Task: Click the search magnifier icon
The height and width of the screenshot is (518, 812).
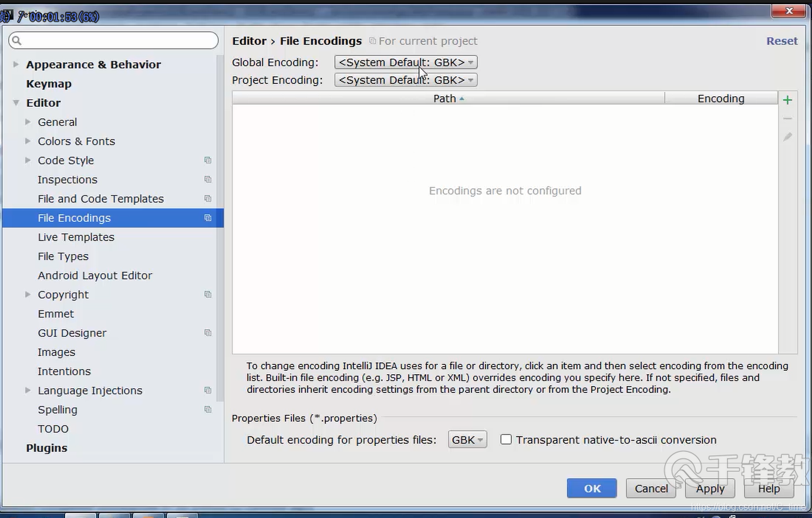Action: coord(16,40)
